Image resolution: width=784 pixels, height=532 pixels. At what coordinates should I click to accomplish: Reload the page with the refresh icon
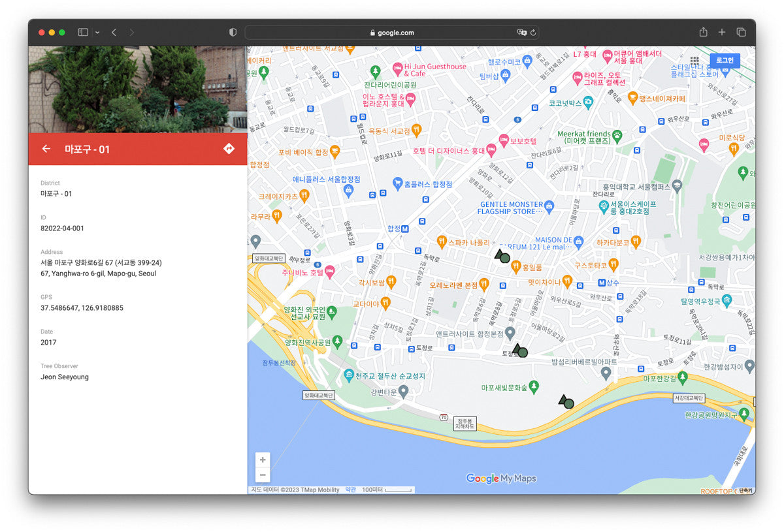pos(533,33)
